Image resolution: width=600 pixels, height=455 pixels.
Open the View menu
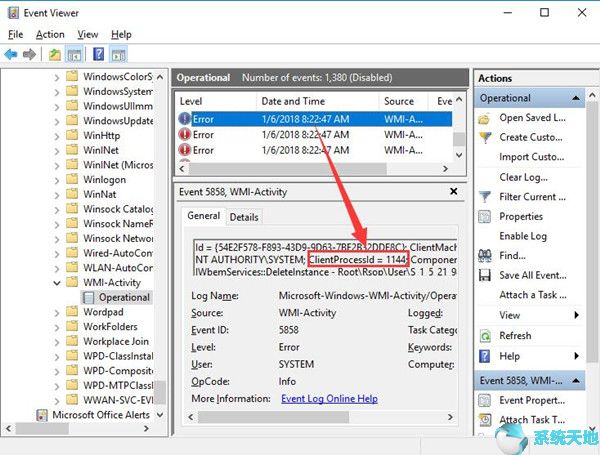(88, 34)
